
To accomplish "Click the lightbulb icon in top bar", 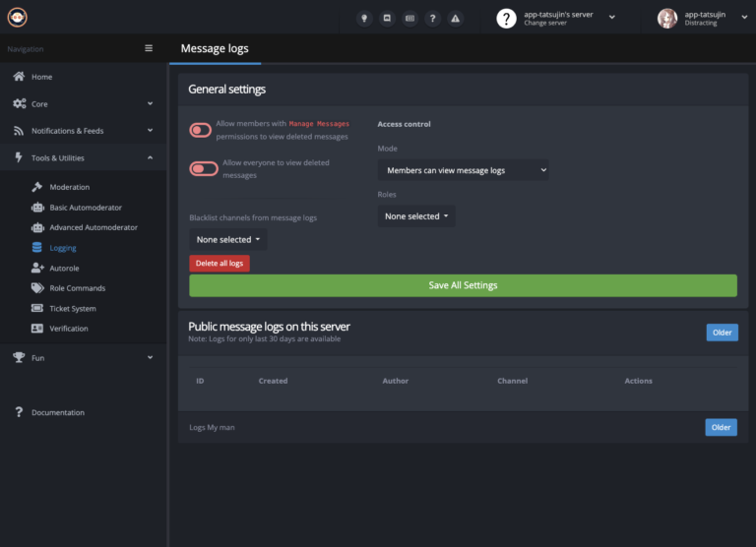I will 364,18.
